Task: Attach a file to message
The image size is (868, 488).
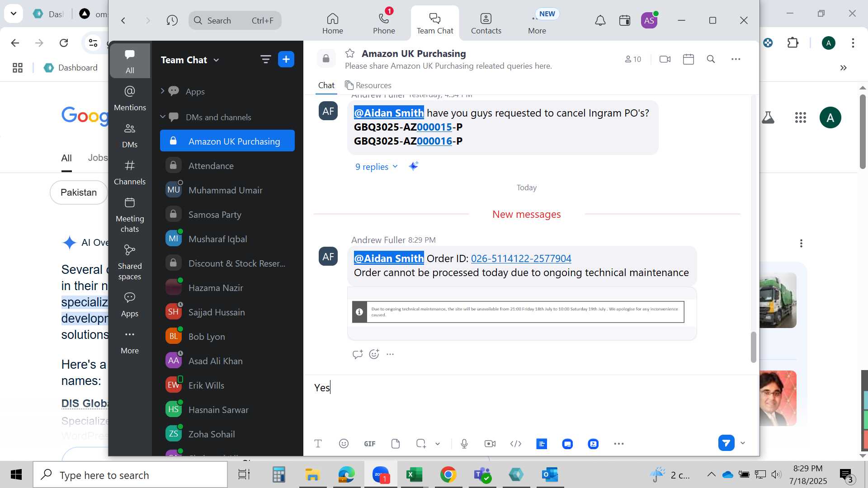Action: coord(395,443)
